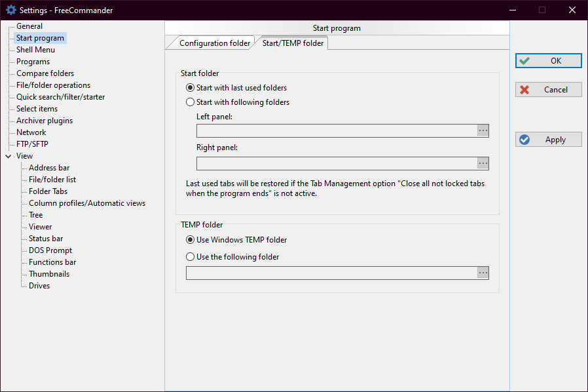Open Thumbnails settings in the tree

tap(48, 274)
